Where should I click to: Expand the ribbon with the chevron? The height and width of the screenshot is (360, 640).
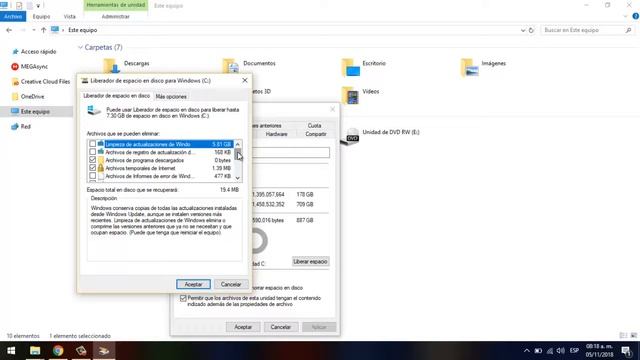pyautogui.click(x=625, y=16)
